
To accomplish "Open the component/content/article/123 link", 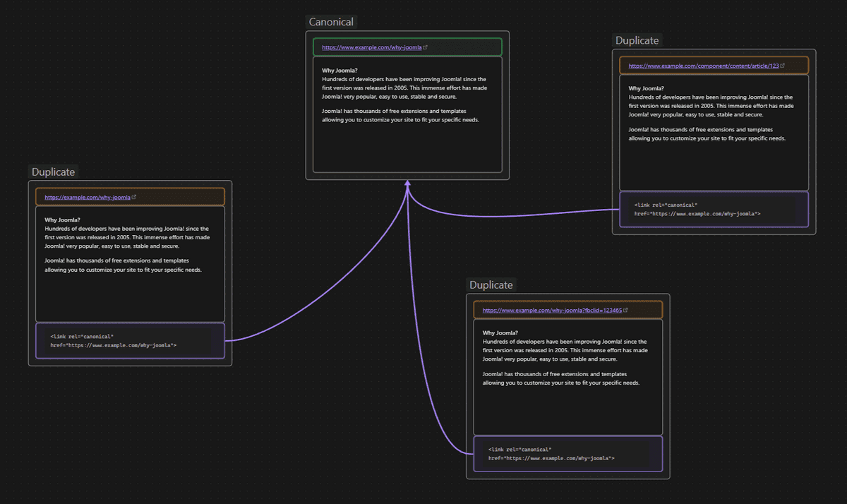I will tap(703, 66).
